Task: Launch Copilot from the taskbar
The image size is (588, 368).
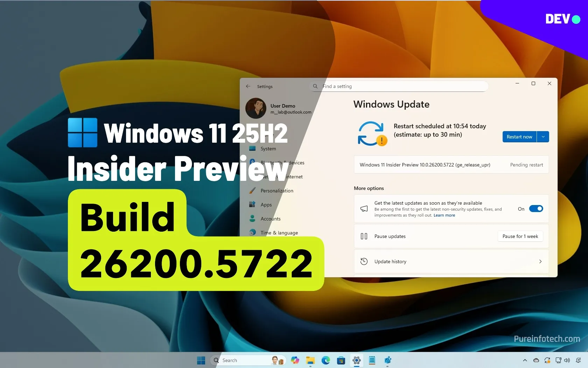Action: click(295, 360)
